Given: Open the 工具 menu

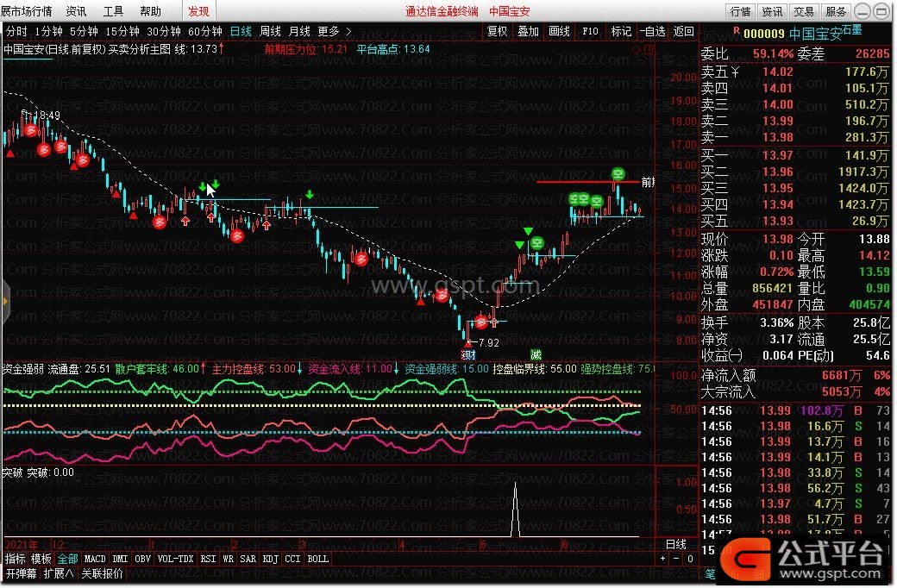Looking at the screenshot, I should [113, 11].
